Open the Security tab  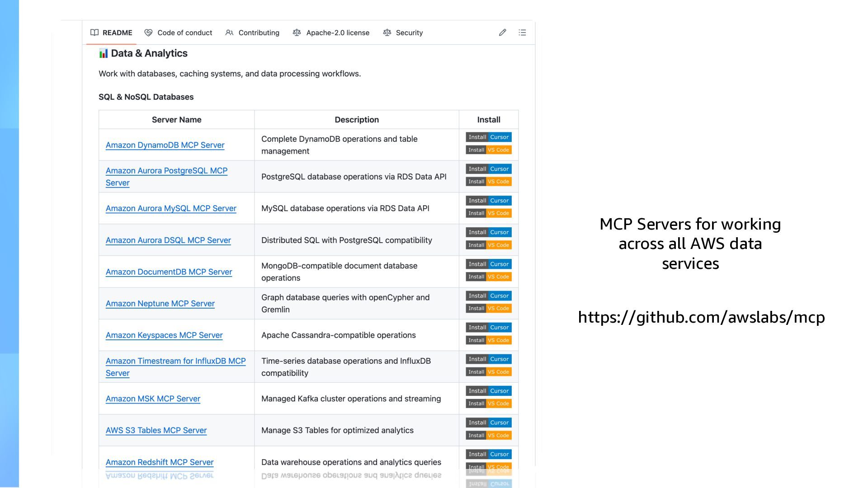pos(409,33)
